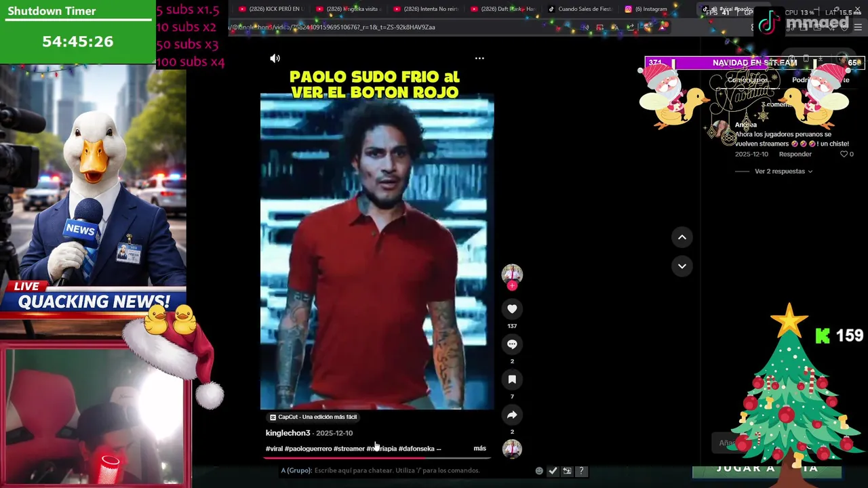This screenshot has height=488, width=868.
Task: Click comment date 2025-12-10 under Andrea
Action: coord(751,155)
